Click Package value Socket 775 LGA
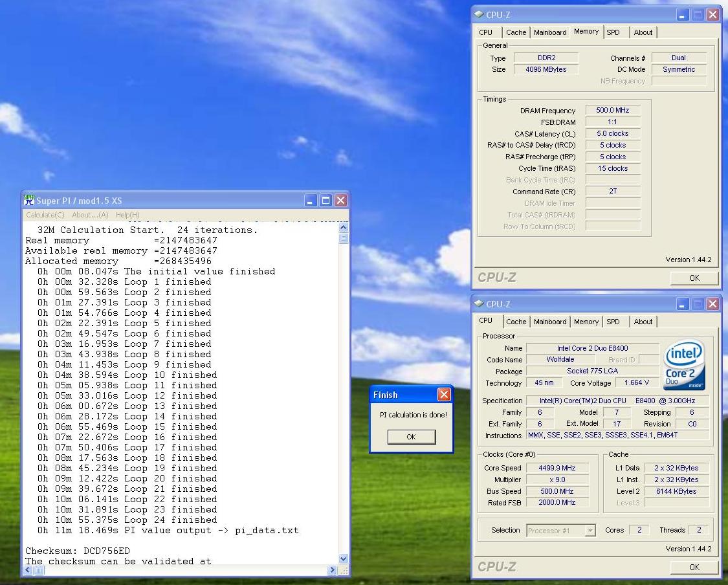 (x=592, y=371)
